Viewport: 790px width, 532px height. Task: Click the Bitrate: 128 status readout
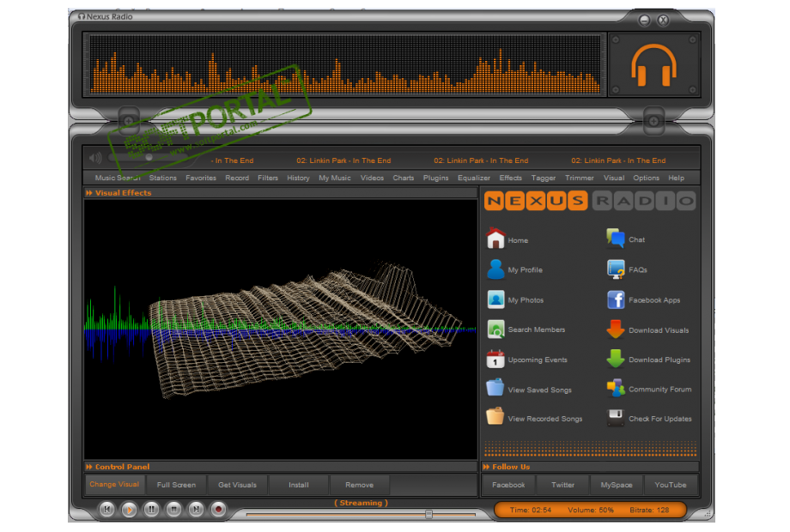(649, 510)
